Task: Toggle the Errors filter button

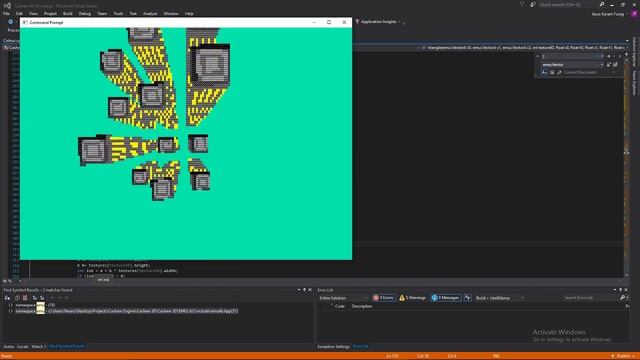Action: tap(384, 298)
